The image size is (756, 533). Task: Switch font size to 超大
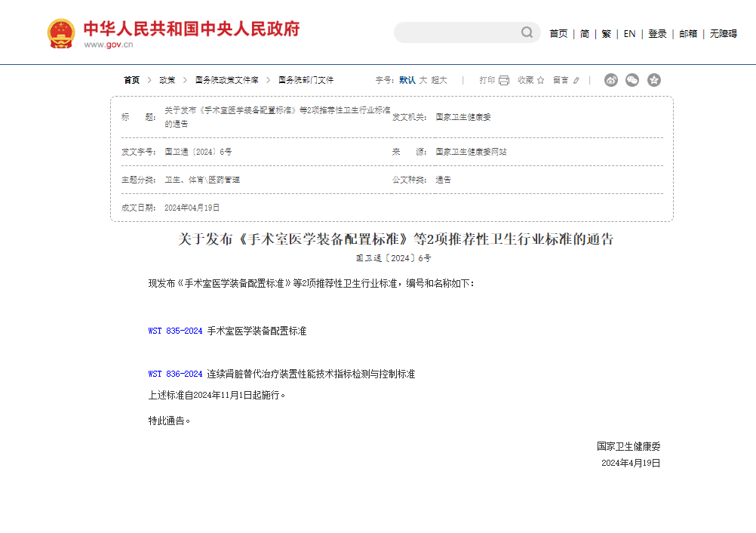click(439, 80)
